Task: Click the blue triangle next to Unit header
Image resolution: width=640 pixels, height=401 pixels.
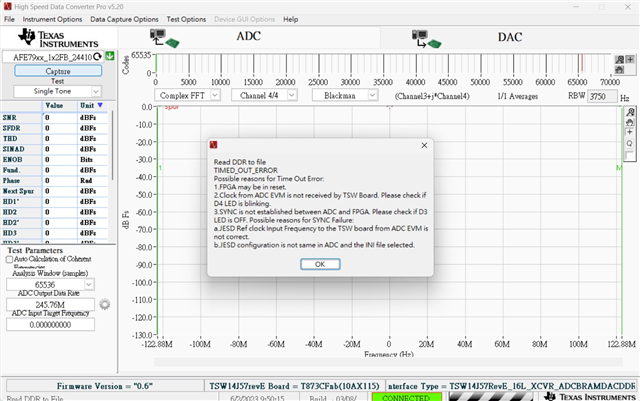Action: 100,105
